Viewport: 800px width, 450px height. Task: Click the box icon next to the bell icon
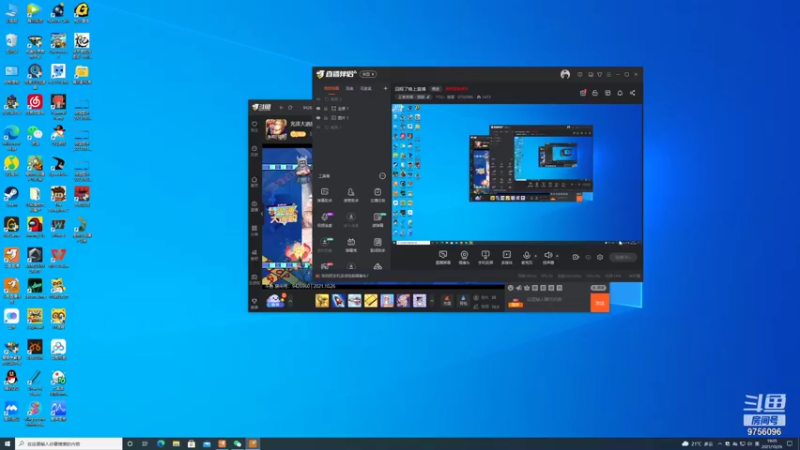[608, 93]
